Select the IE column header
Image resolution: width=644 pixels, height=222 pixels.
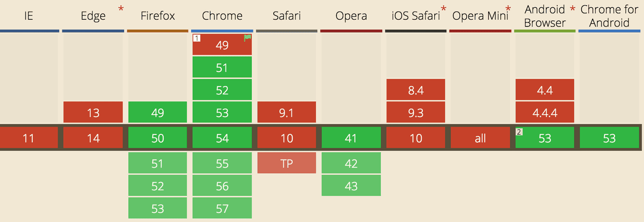29,16
